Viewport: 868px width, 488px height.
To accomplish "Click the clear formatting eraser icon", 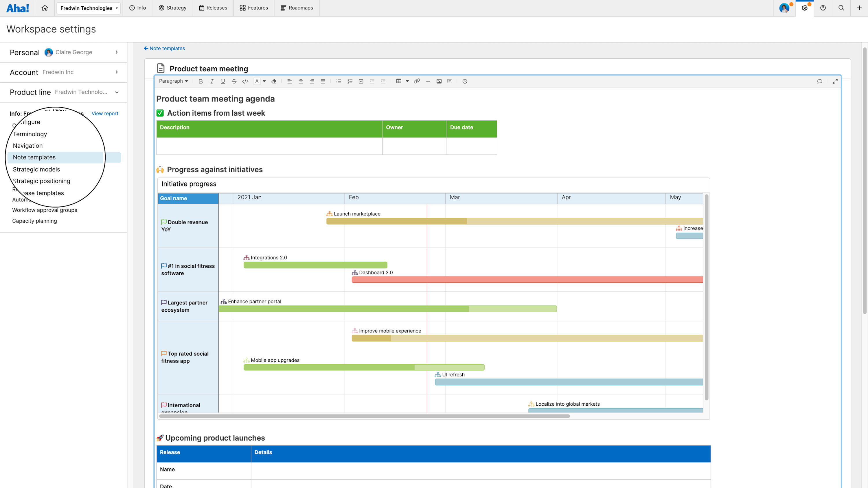I will pyautogui.click(x=274, y=81).
